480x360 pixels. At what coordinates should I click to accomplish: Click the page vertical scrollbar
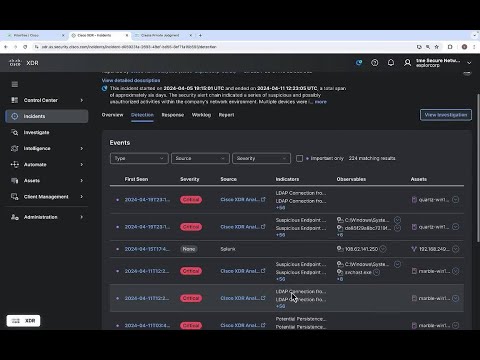click(x=478, y=167)
